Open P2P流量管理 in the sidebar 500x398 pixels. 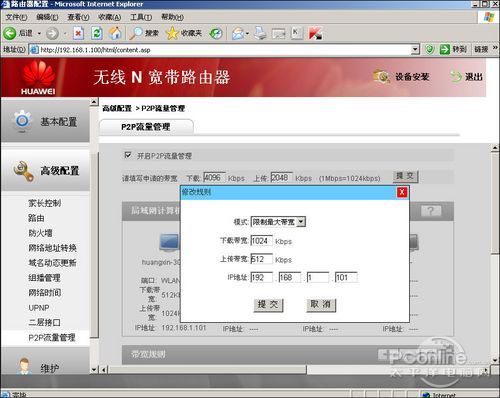pos(52,338)
